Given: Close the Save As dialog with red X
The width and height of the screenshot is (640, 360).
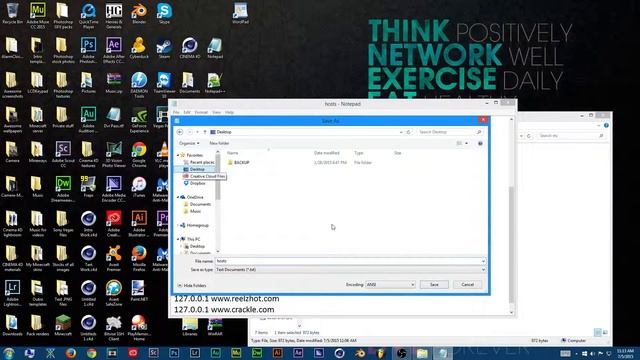Looking at the screenshot, I should 483,120.
